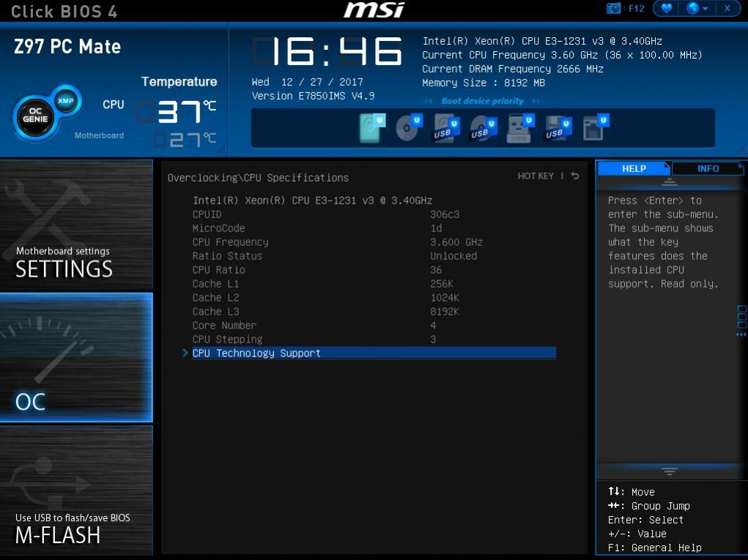Select the USB floppy boot device icon
748x560 pixels.
pos(558,127)
